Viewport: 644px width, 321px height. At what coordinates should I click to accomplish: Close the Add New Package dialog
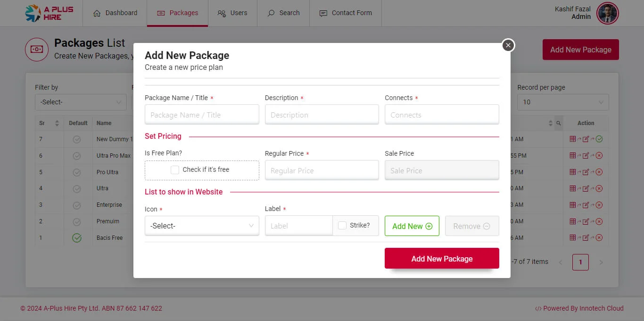[508, 45]
